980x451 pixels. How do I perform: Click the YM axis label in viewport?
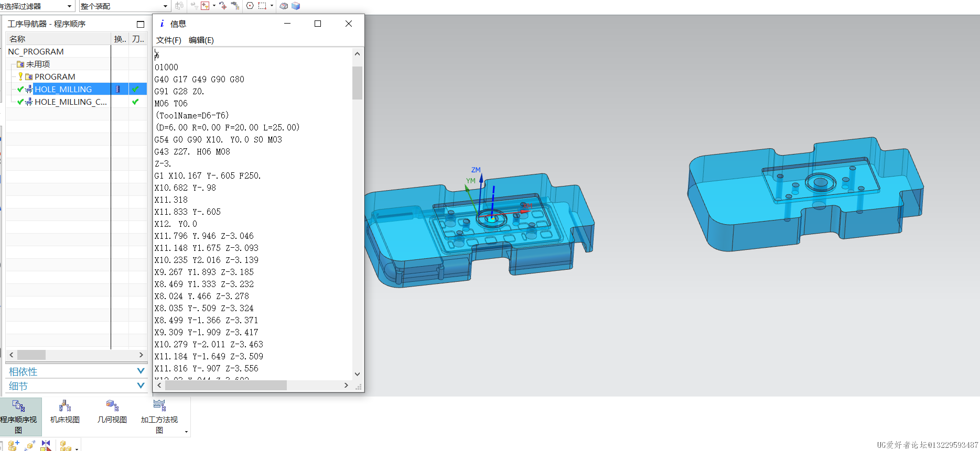(x=471, y=181)
